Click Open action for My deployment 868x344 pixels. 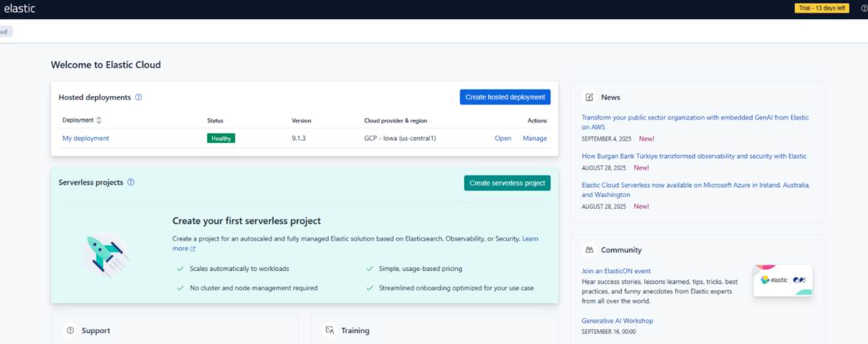point(502,138)
